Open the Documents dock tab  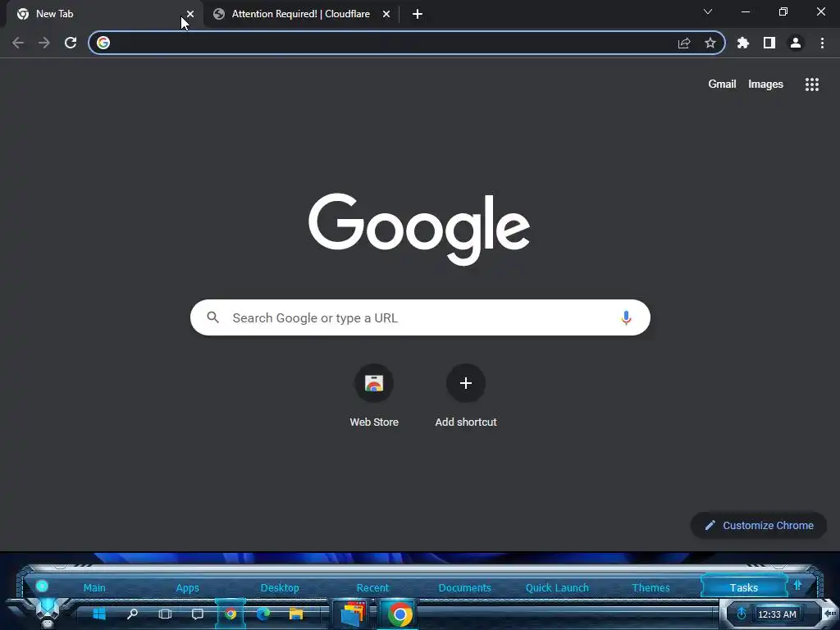coord(464,587)
